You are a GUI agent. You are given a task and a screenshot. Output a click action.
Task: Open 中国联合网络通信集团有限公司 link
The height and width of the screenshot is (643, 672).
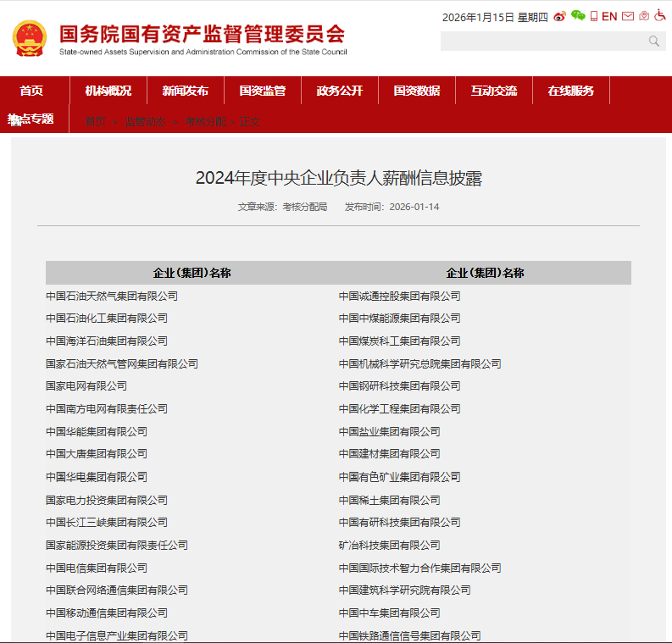coord(117,590)
